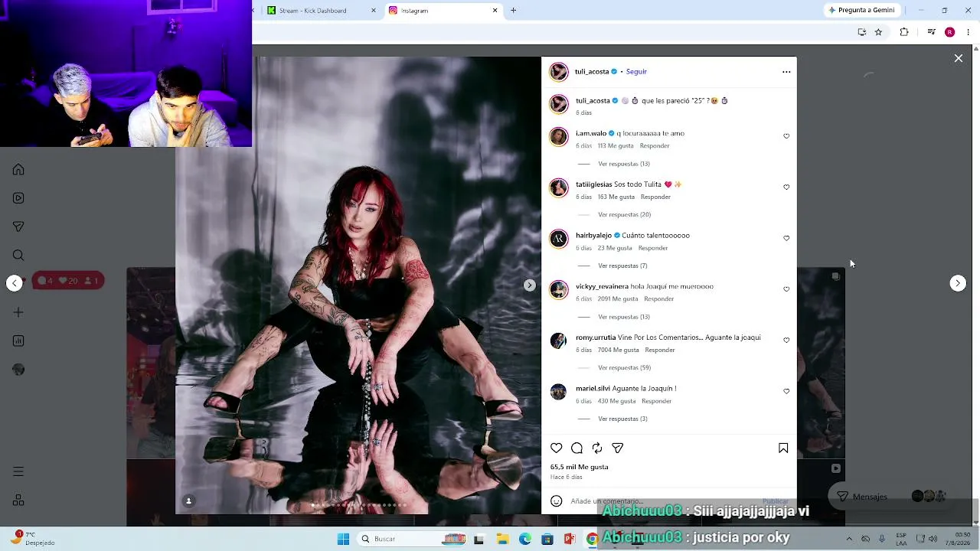
Task: Expand 59 replies under romy.urrutia comment
Action: tap(624, 368)
